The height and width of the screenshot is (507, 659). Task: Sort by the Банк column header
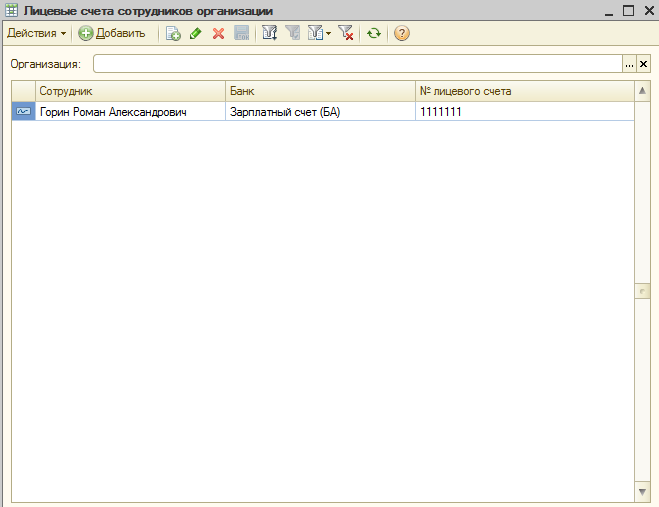point(320,91)
